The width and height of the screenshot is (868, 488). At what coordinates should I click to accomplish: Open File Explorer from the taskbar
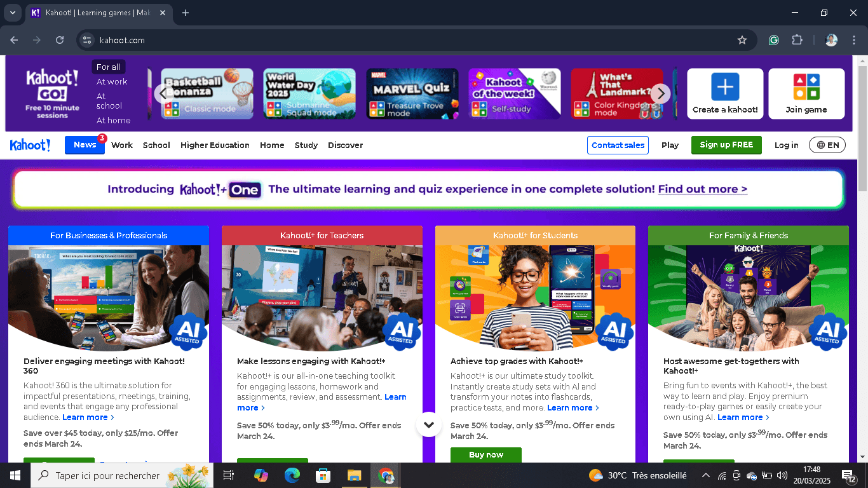pos(355,475)
